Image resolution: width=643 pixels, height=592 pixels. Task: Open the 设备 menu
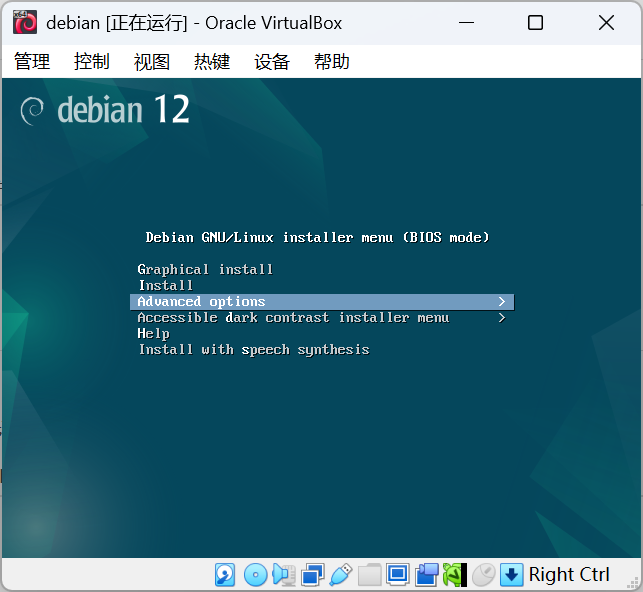[272, 62]
